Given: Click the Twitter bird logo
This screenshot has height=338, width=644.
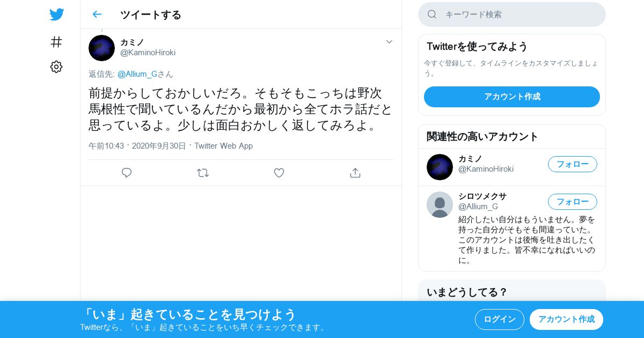Looking at the screenshot, I should click(56, 14).
